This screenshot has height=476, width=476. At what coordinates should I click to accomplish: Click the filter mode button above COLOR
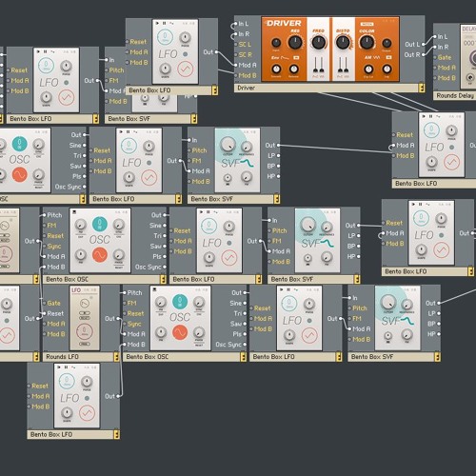tap(367, 24)
